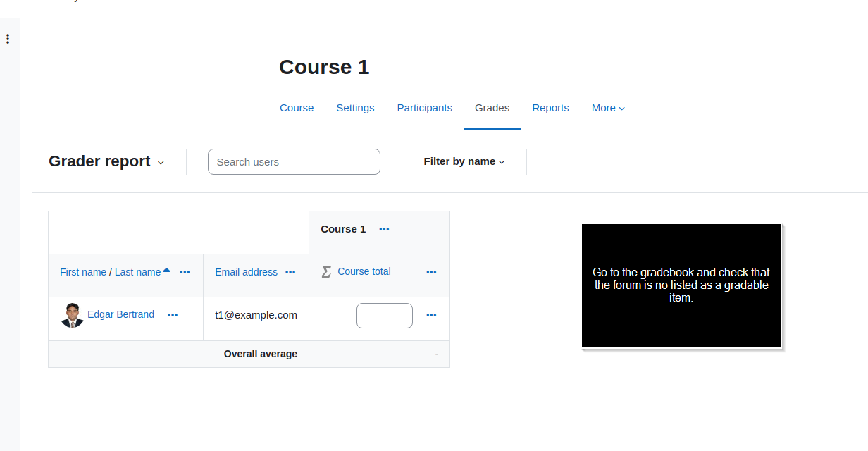The height and width of the screenshot is (451, 868).
Task: Click the ascending sort arrow by Last name
Action: (166, 270)
